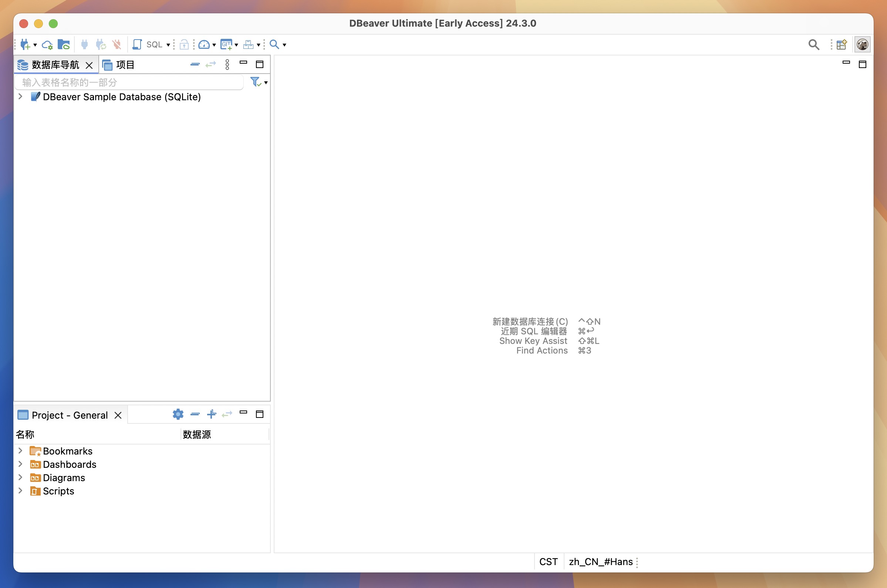Close the 数据库导航 tab
This screenshot has width=887, height=588.
pyautogui.click(x=89, y=65)
